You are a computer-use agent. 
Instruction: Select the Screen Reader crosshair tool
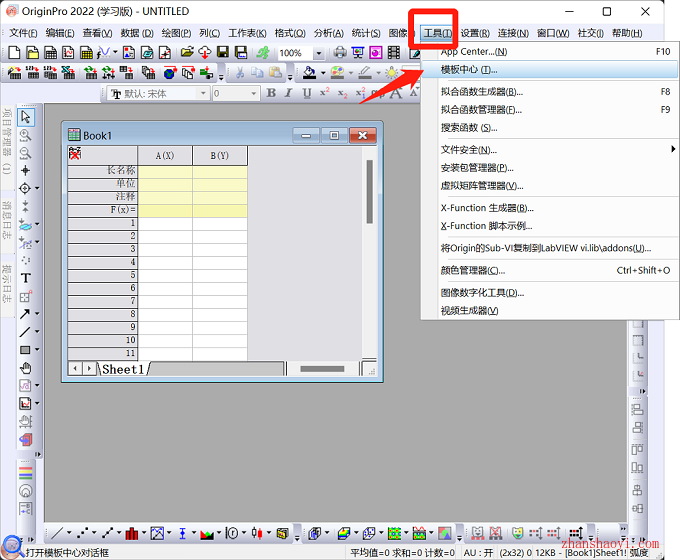26,170
